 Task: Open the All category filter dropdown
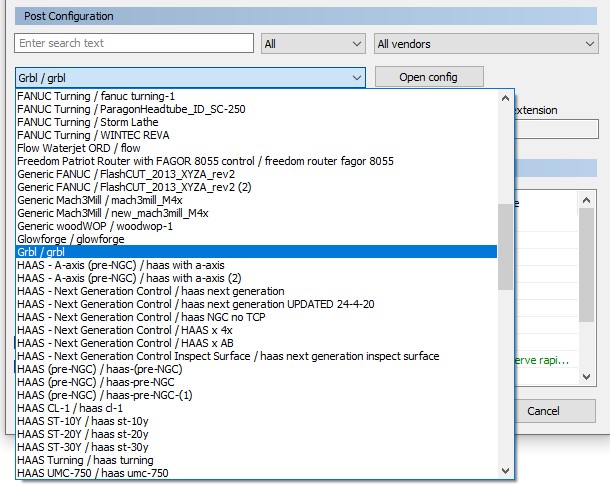313,44
